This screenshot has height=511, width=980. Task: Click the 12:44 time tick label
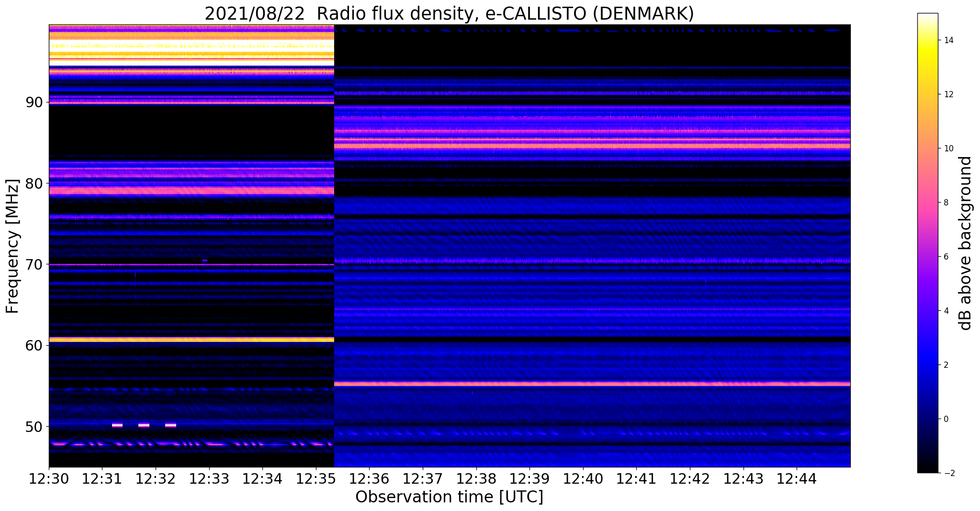(x=797, y=478)
